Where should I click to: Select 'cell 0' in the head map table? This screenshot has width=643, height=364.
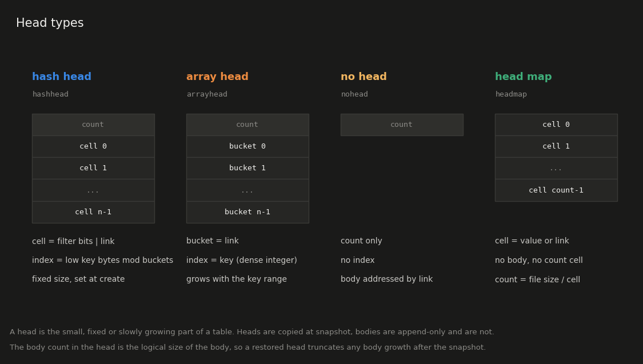pos(557,125)
